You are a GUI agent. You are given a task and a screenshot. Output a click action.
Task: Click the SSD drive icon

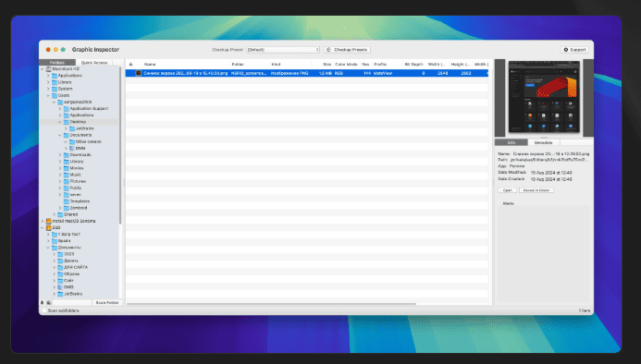coord(49,227)
